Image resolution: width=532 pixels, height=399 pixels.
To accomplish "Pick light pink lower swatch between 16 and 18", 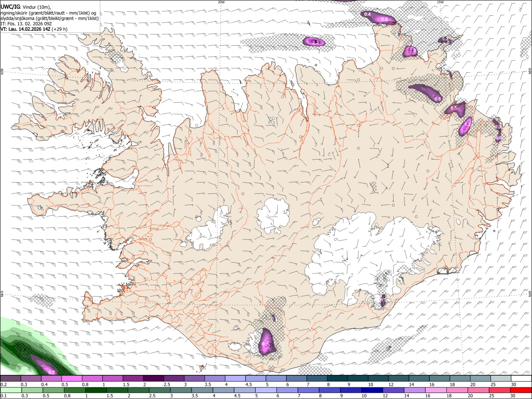I will [436, 390].
